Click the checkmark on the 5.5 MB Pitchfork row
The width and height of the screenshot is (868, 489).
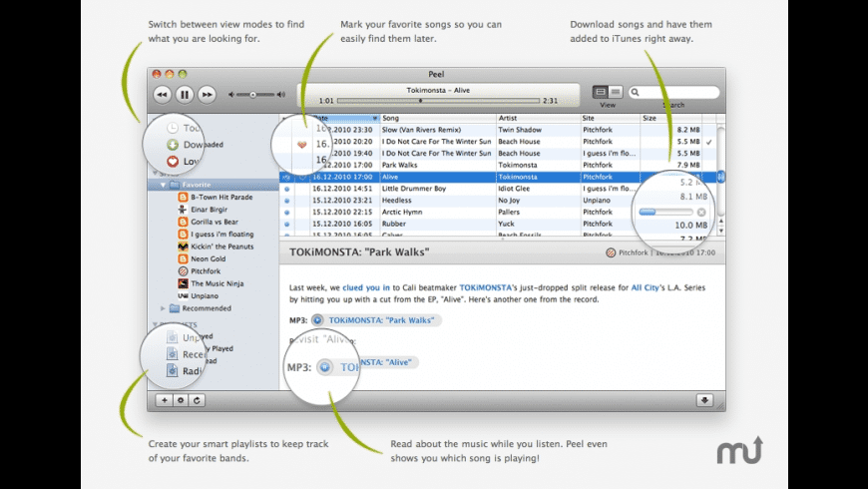pyautogui.click(x=708, y=142)
